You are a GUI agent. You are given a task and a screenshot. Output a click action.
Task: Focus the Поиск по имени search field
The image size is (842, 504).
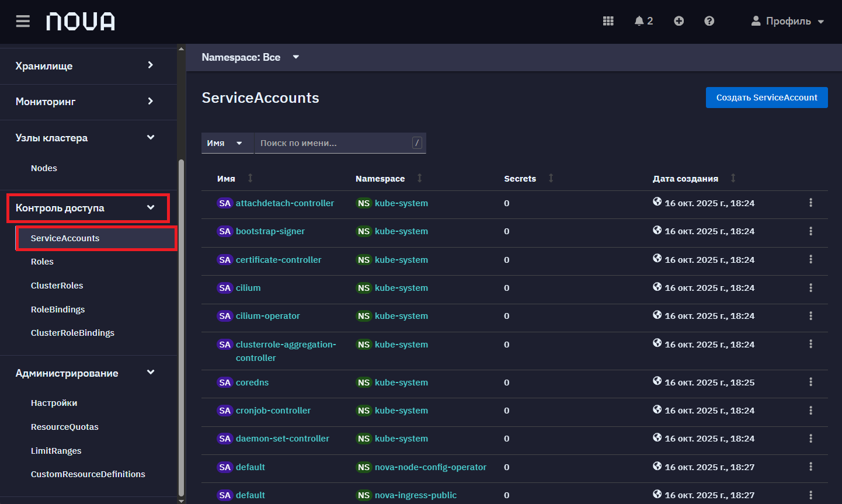334,143
